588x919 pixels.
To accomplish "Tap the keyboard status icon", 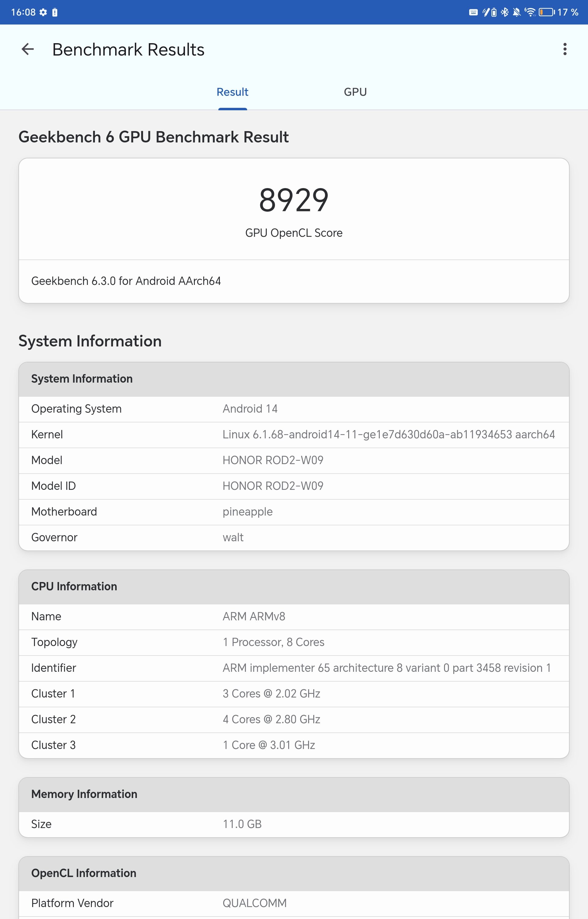I will pyautogui.click(x=473, y=12).
